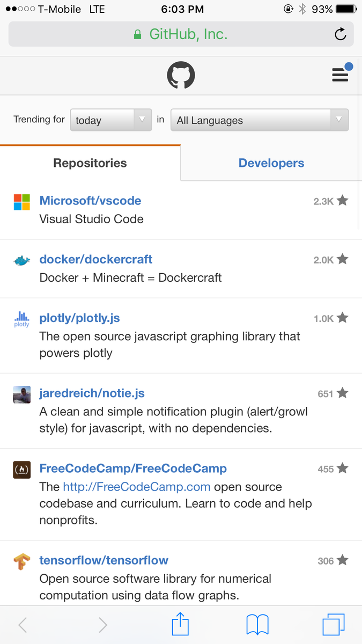
Task: Open the Safari share sheet
Action: point(181,624)
